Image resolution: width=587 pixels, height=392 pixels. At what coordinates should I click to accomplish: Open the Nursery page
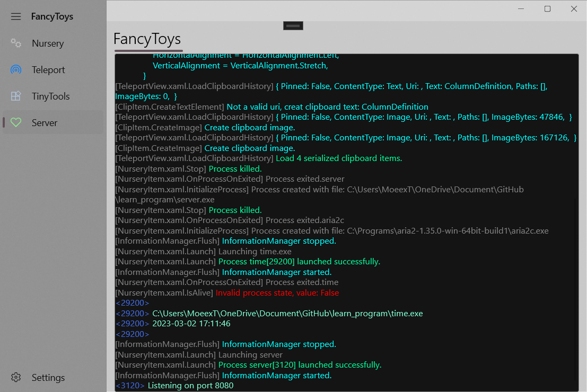coord(48,43)
